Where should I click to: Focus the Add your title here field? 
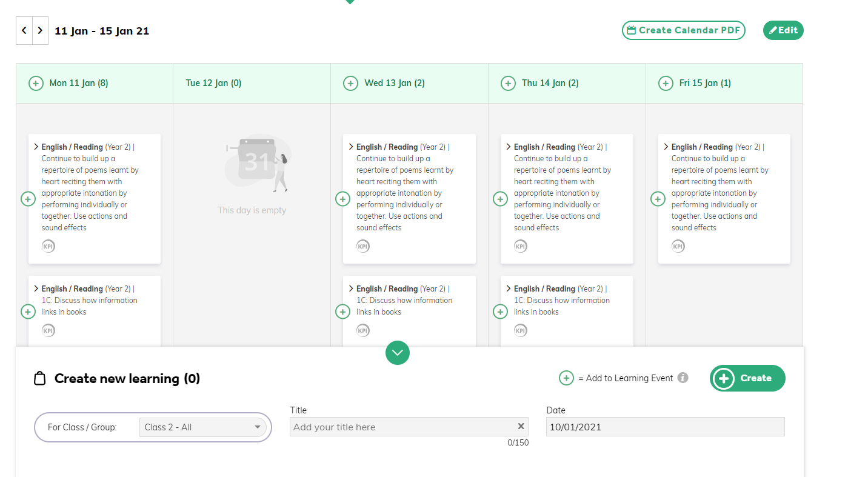point(403,427)
